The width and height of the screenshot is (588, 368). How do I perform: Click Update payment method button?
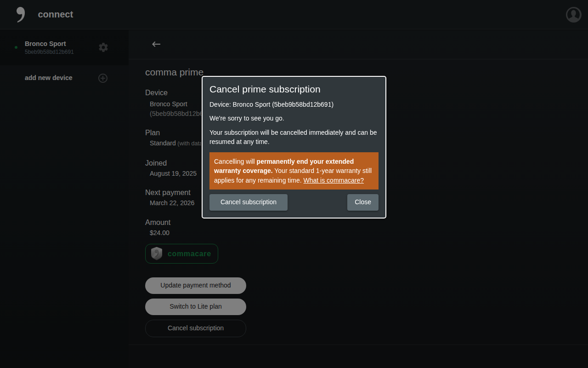click(196, 286)
